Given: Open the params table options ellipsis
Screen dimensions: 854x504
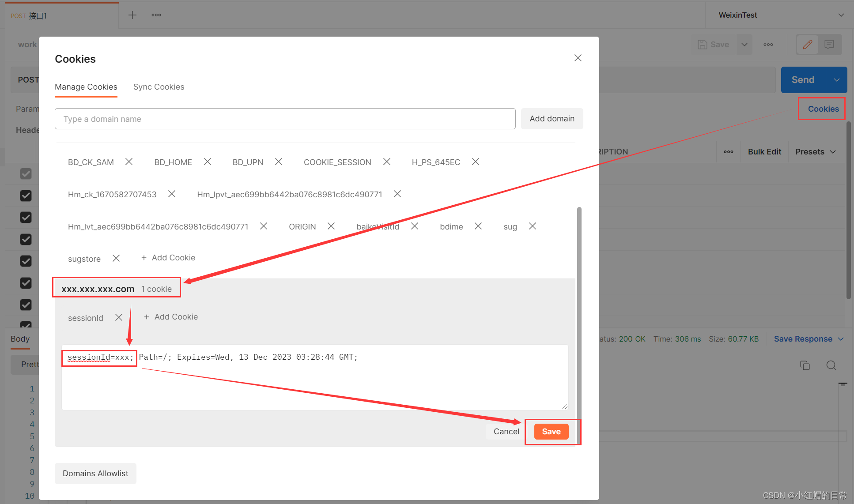Looking at the screenshot, I should click(x=729, y=152).
